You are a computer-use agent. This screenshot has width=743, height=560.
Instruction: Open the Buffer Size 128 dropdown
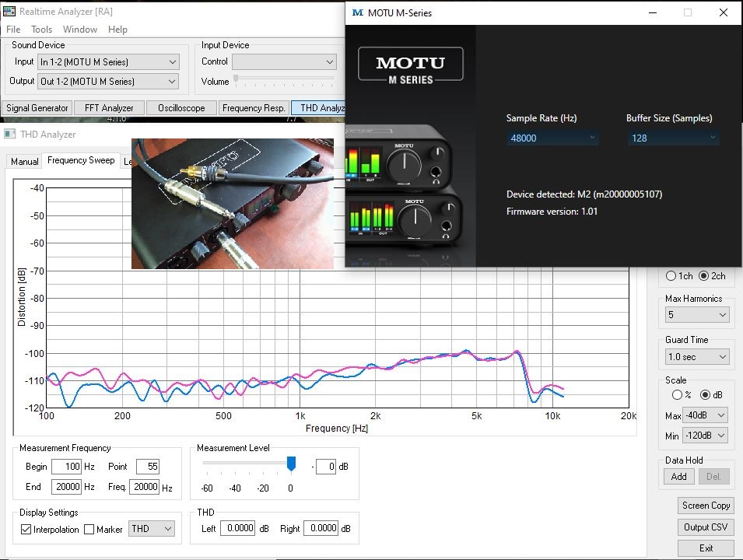[673, 138]
